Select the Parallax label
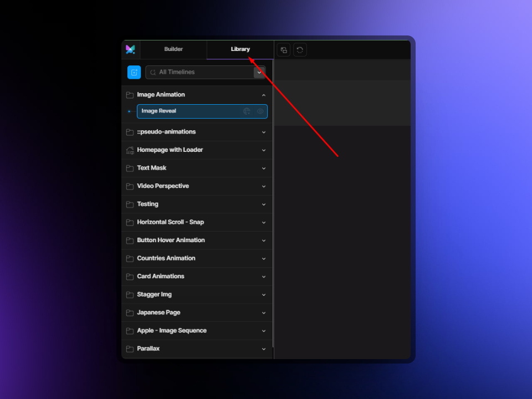 click(x=149, y=349)
